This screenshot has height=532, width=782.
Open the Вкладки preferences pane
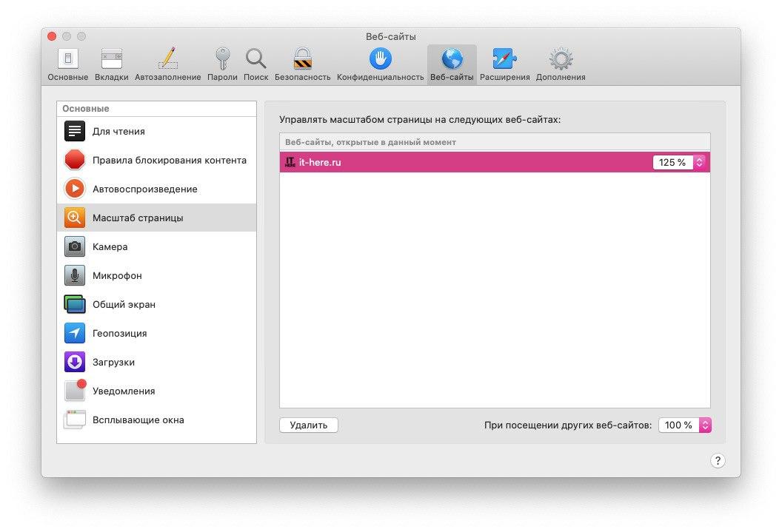tap(112, 64)
